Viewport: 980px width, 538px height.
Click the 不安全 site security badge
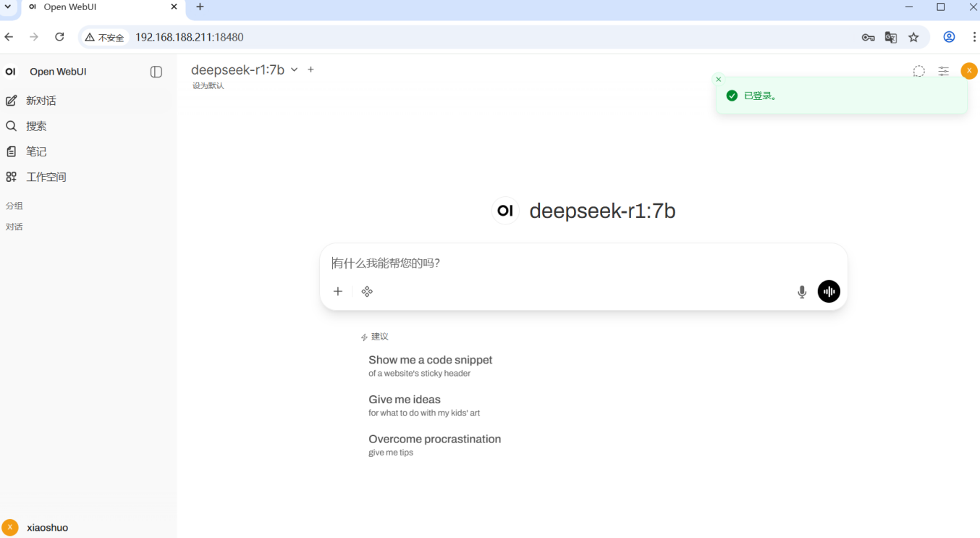coord(104,37)
